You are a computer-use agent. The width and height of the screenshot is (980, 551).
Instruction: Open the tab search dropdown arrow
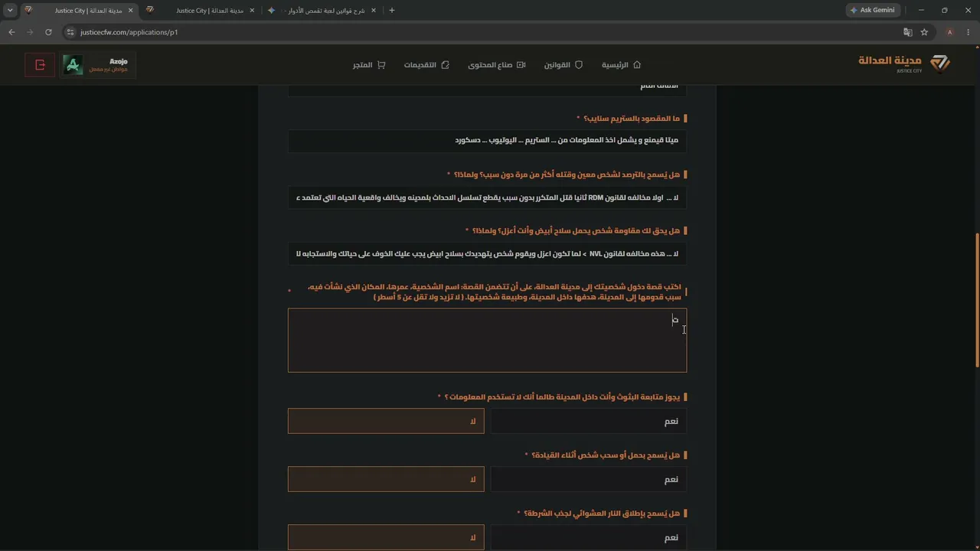click(10, 10)
